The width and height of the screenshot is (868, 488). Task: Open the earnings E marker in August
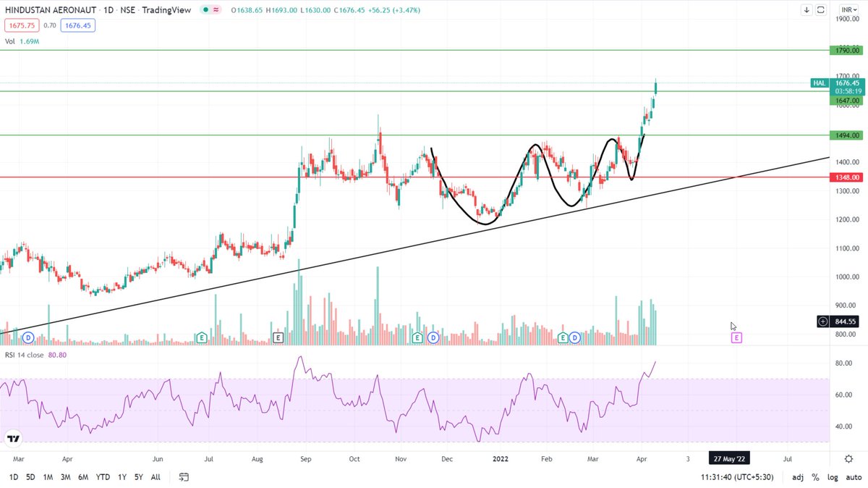point(278,337)
